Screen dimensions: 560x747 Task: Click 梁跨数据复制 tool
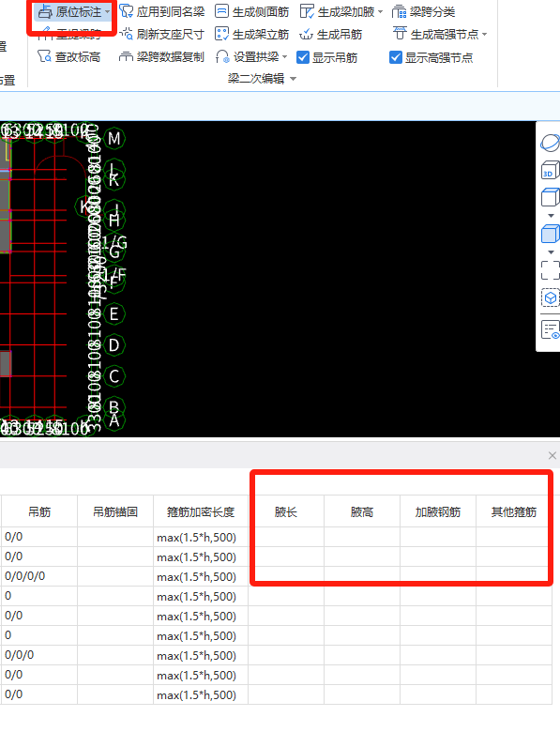162,56
